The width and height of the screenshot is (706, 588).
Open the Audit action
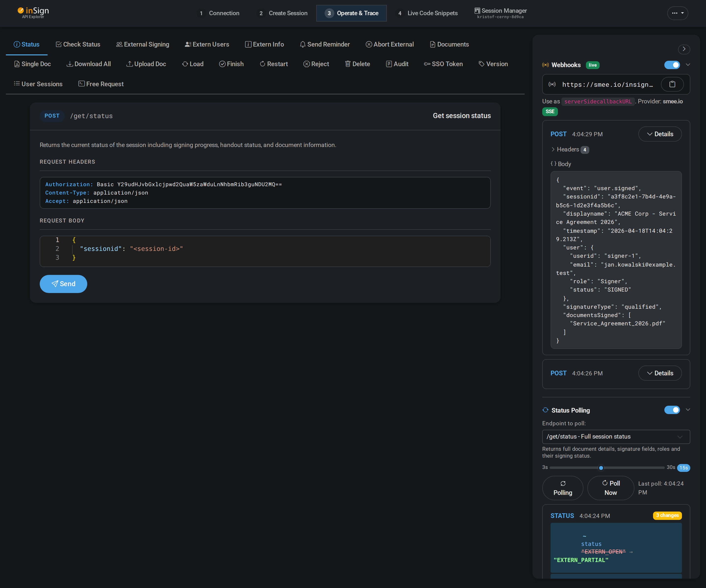pos(397,64)
